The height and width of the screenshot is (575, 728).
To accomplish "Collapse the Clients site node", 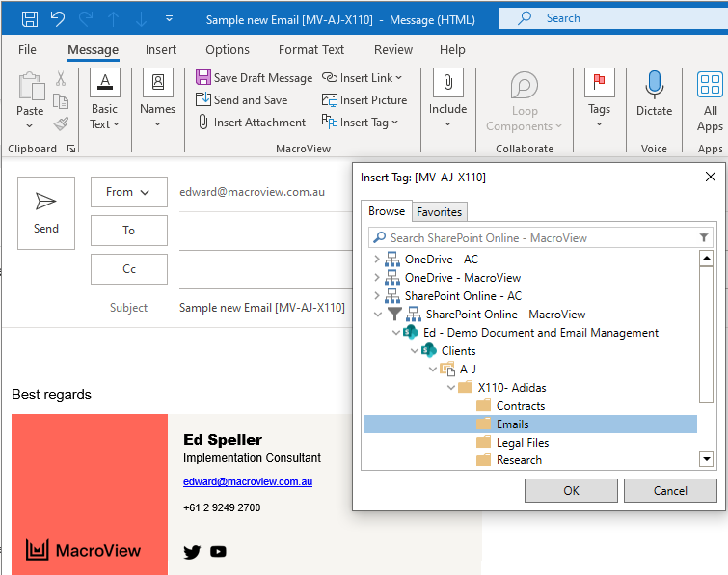I will [415, 350].
